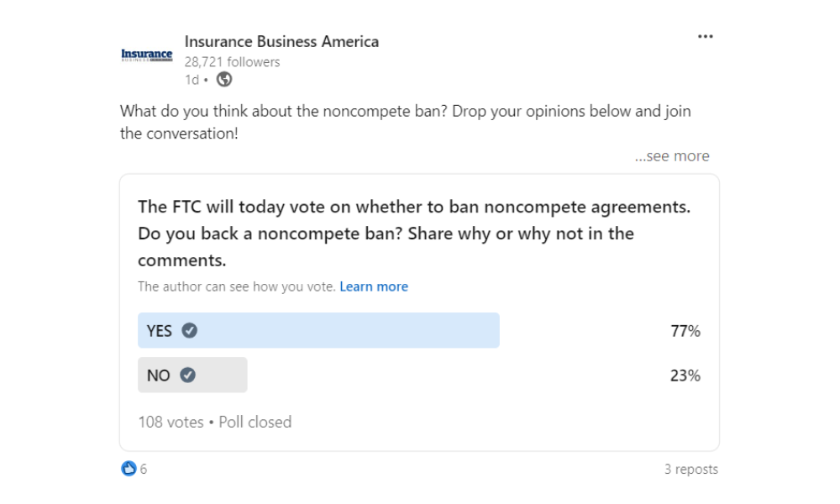Click the 23% result for NO
This screenshot has width=840, height=504.
[x=685, y=375]
